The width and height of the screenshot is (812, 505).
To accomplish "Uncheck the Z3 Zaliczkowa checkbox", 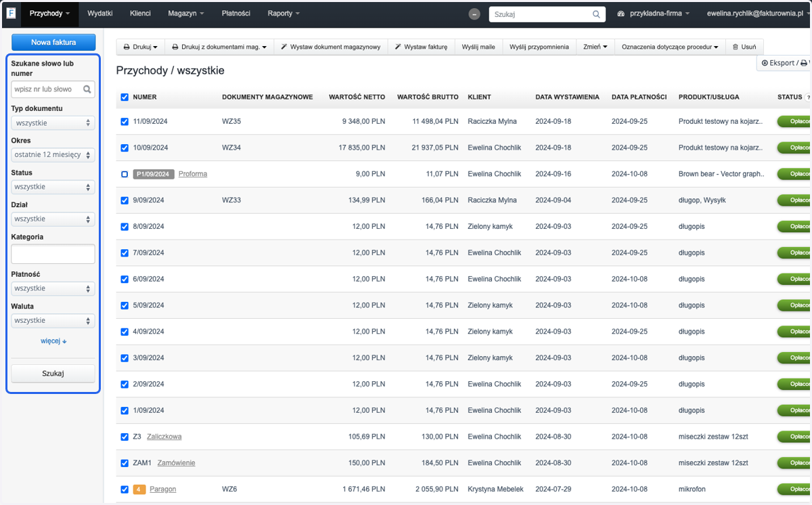I will click(x=125, y=437).
